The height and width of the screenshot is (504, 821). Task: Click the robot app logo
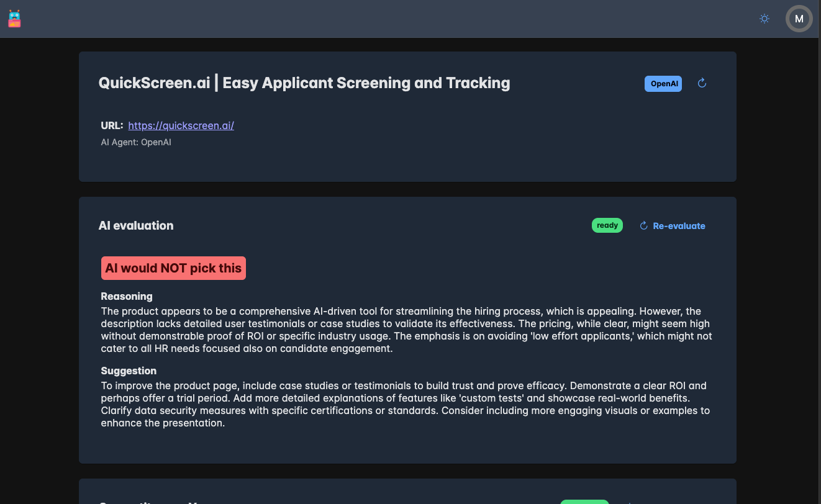tap(15, 19)
